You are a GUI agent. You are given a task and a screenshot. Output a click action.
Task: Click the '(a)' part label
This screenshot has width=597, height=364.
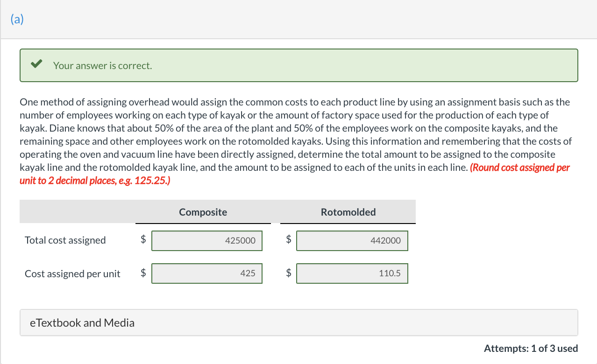tap(16, 20)
